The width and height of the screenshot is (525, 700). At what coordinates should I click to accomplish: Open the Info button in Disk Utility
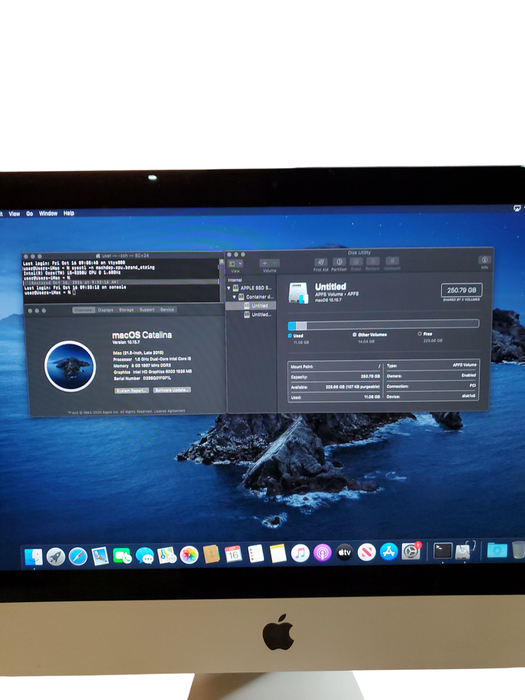click(x=484, y=260)
